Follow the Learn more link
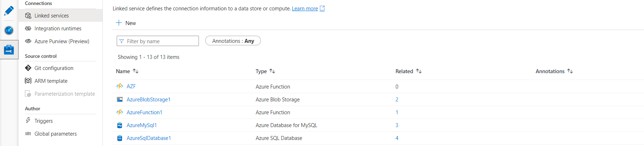The image size is (644, 146). pyautogui.click(x=305, y=9)
